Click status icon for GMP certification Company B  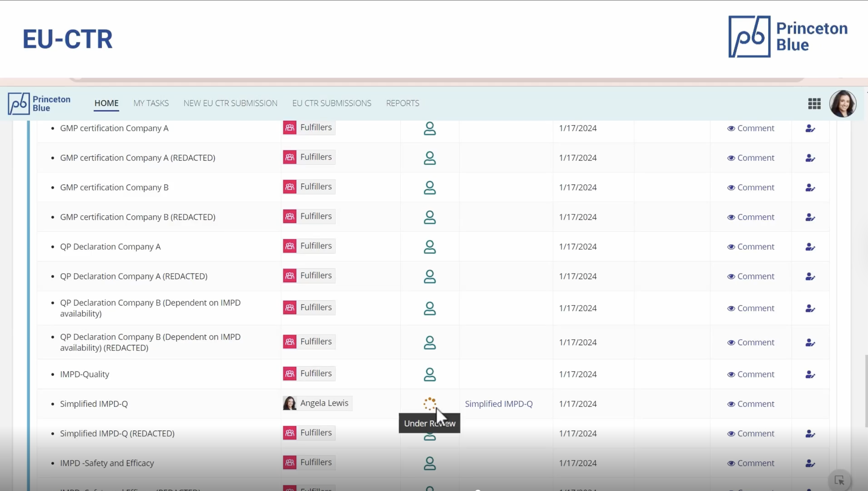(x=430, y=187)
